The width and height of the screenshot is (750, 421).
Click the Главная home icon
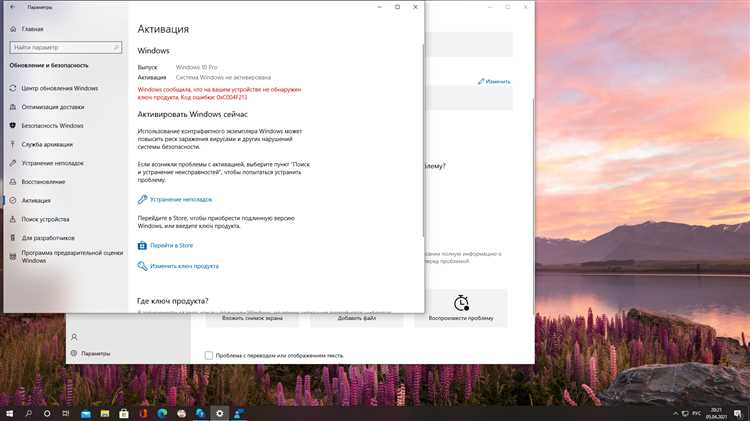[x=13, y=29]
